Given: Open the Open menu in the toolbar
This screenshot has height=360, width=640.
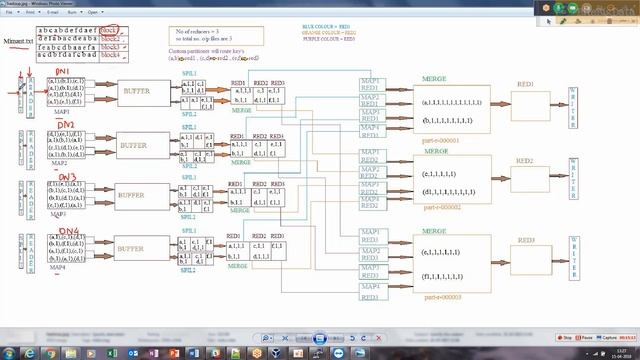Looking at the screenshot, I should tap(93, 12).
